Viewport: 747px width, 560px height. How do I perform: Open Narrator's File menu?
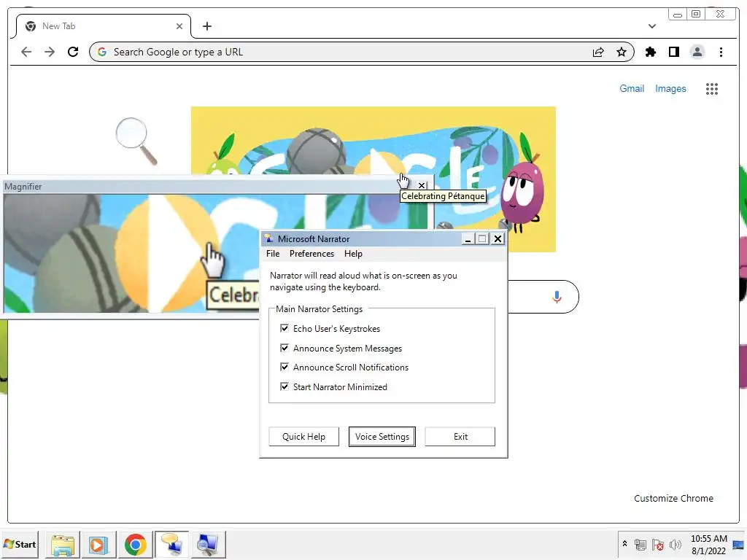pyautogui.click(x=273, y=254)
